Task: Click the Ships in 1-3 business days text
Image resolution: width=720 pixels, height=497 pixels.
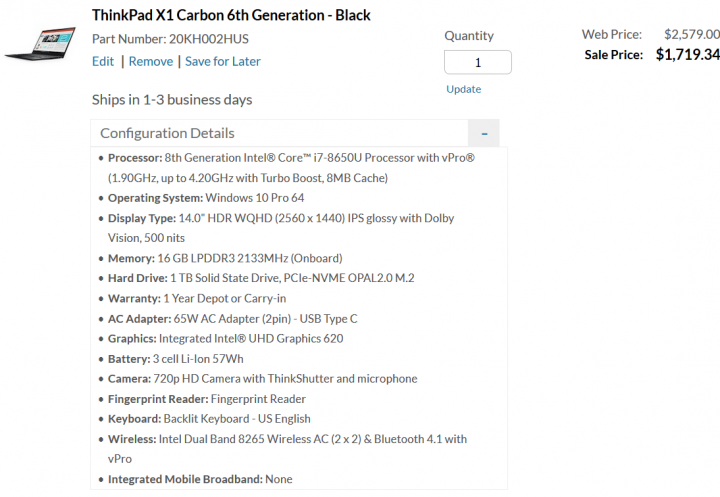Action: pos(172,100)
